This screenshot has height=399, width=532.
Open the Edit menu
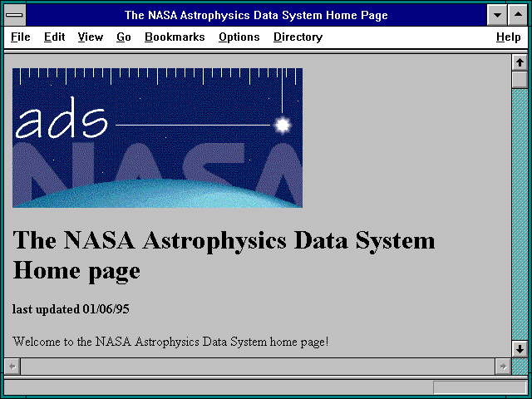click(54, 37)
